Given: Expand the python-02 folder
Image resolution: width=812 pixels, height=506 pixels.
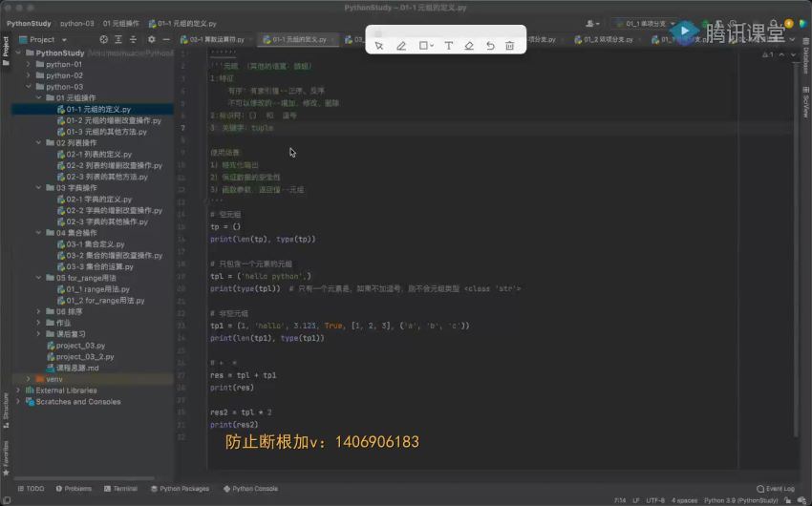Looking at the screenshot, I should point(29,75).
